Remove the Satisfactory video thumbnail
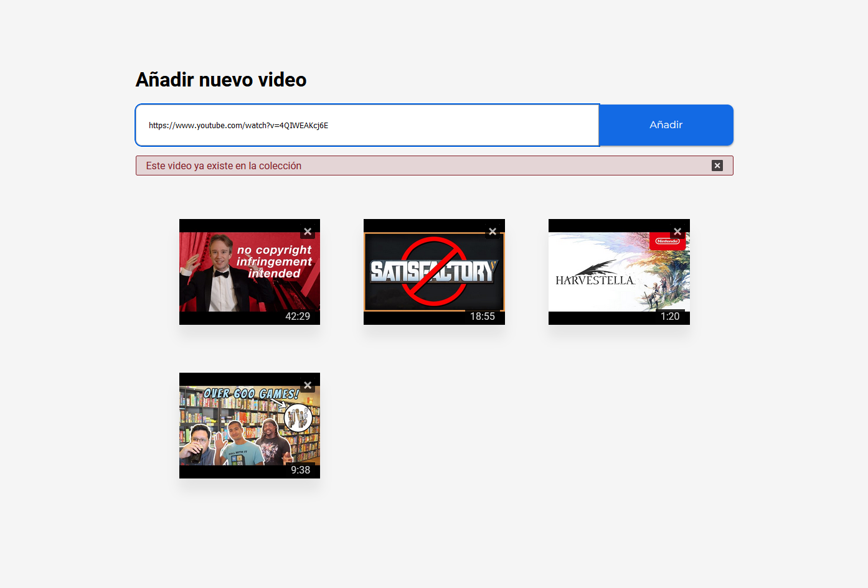Viewport: 868px width, 588px height. [x=493, y=231]
